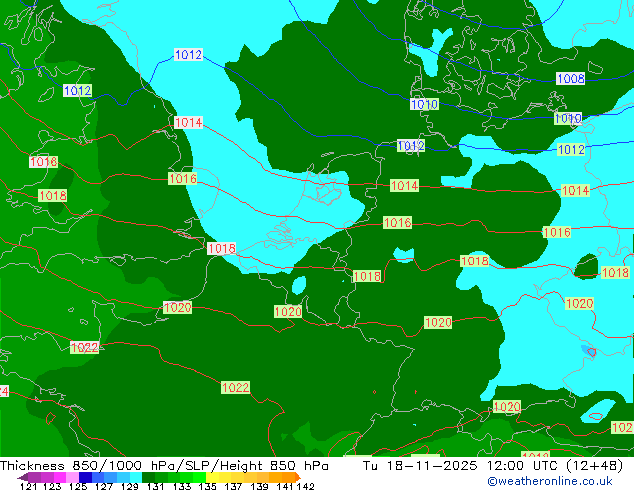Viewport: 634px width, 490px height.
Task: Click the legend value 125
Action: [78, 486]
